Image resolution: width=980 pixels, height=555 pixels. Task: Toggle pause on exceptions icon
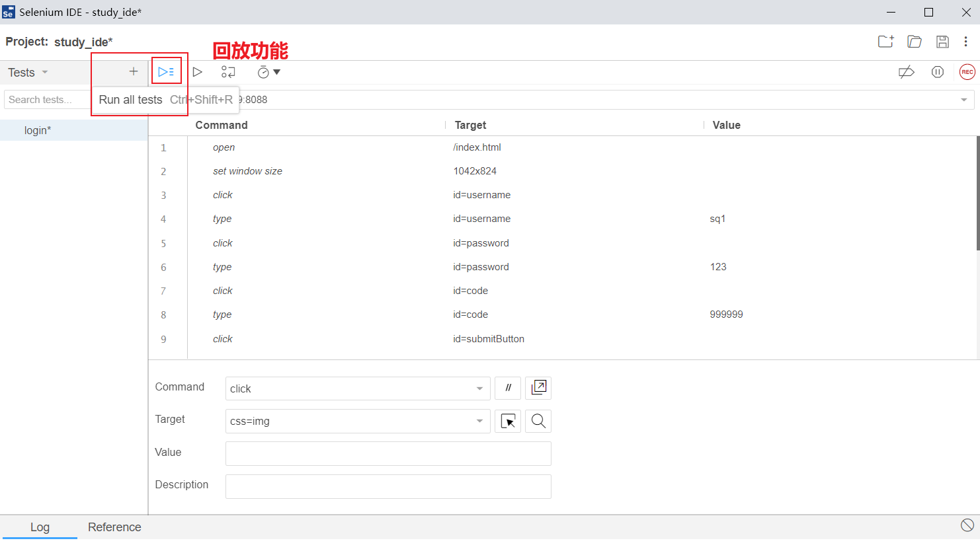(x=938, y=72)
